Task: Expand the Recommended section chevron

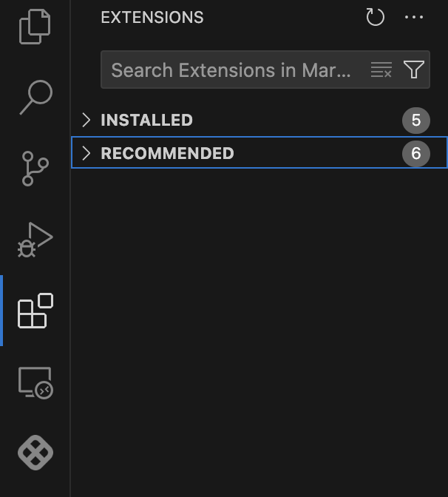Action: [86, 153]
